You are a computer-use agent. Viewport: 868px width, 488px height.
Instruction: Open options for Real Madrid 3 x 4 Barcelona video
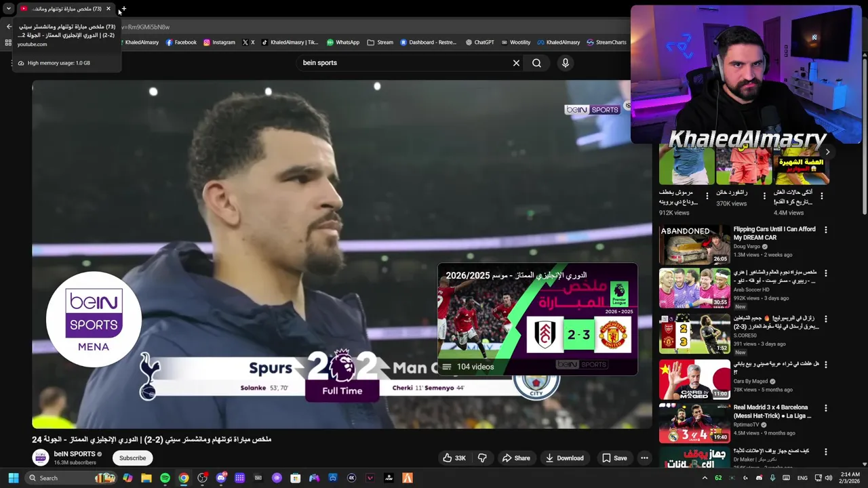(x=825, y=409)
